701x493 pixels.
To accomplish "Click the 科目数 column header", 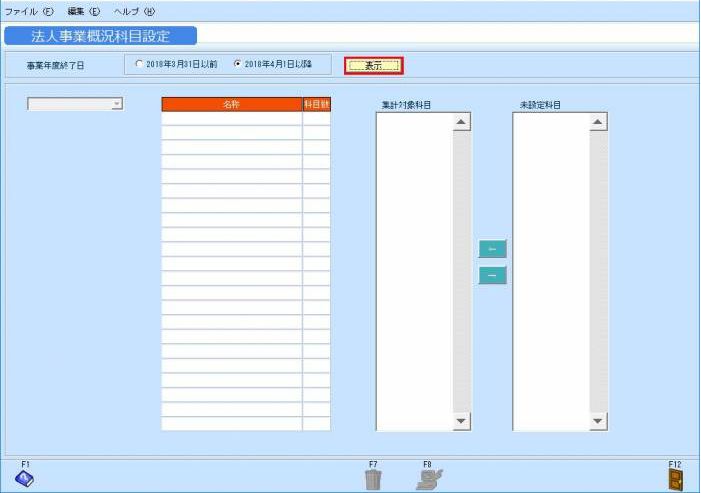I will click(317, 105).
